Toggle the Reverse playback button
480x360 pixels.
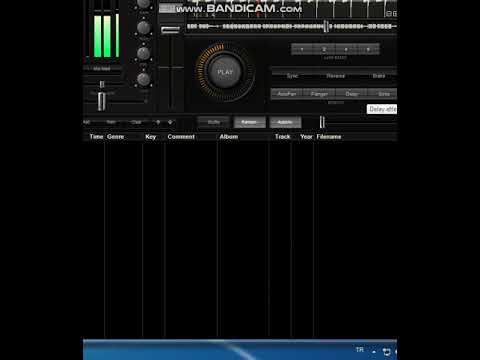pyautogui.click(x=335, y=76)
